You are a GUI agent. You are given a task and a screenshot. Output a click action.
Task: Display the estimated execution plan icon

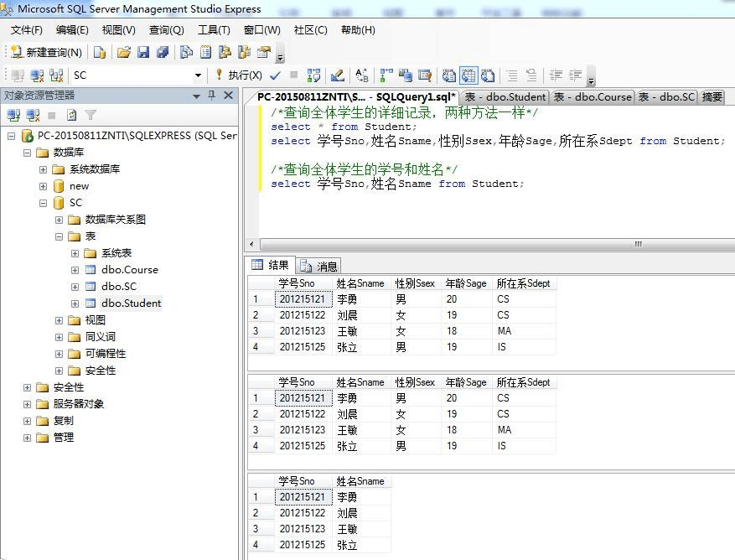313,75
